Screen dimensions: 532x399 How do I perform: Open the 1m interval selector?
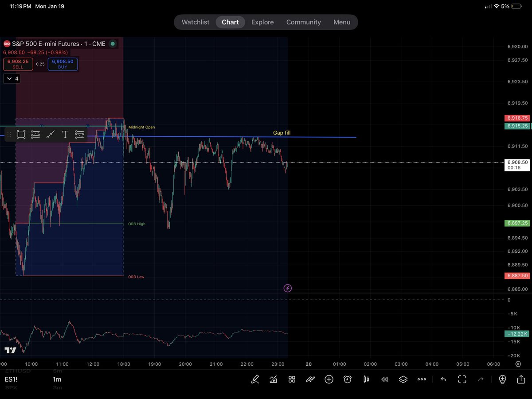[57, 379]
